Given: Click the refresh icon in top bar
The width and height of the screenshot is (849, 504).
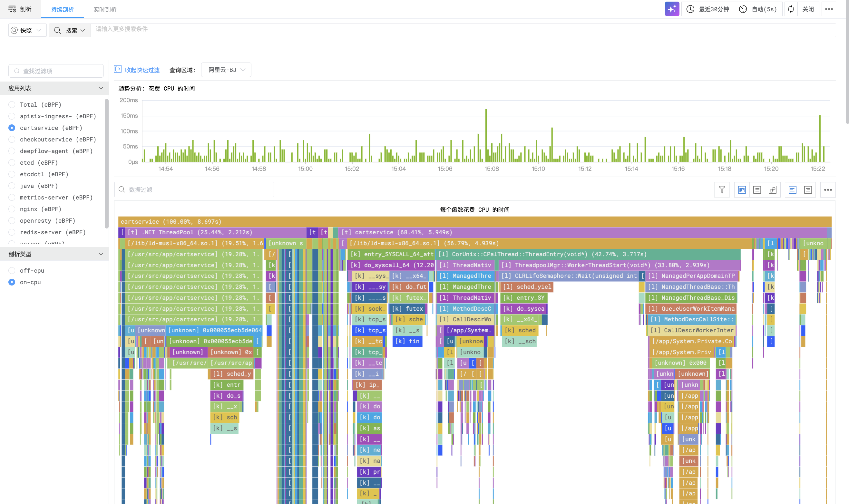Looking at the screenshot, I should (791, 9).
